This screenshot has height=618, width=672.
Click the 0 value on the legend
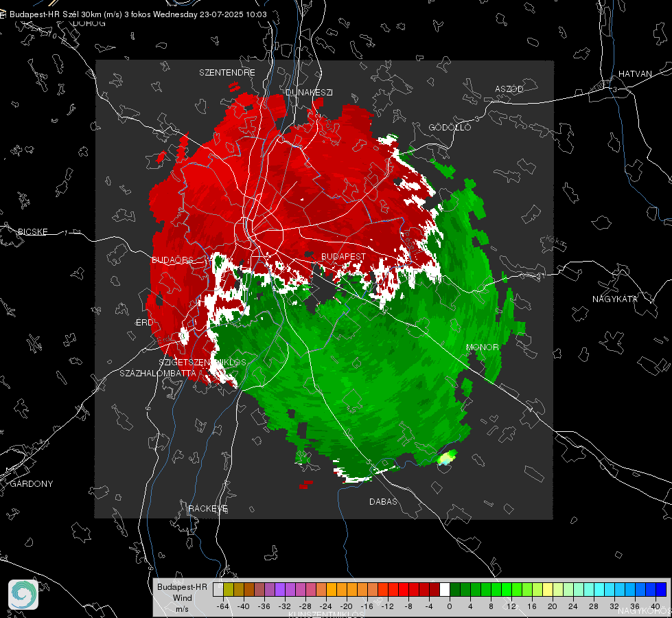pos(449,606)
